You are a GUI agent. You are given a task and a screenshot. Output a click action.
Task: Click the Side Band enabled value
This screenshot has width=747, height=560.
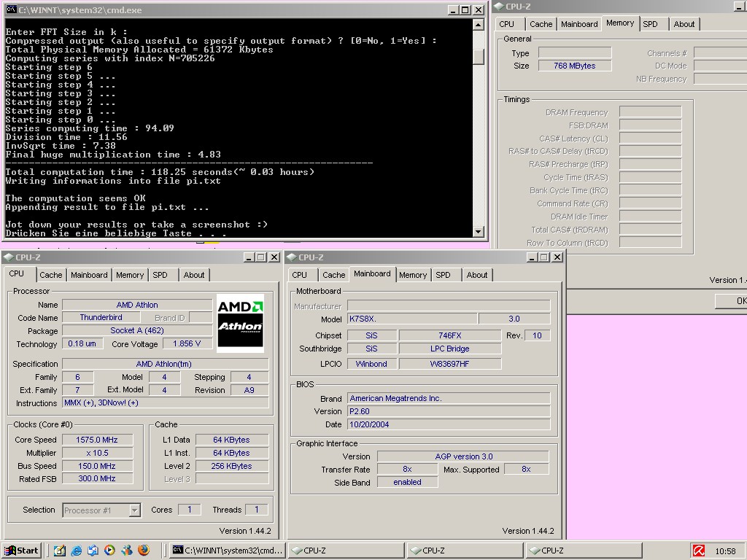click(x=407, y=482)
